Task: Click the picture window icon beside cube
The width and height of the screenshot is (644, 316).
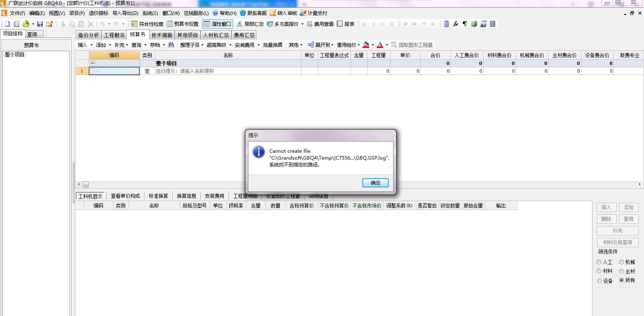Action: (483, 24)
